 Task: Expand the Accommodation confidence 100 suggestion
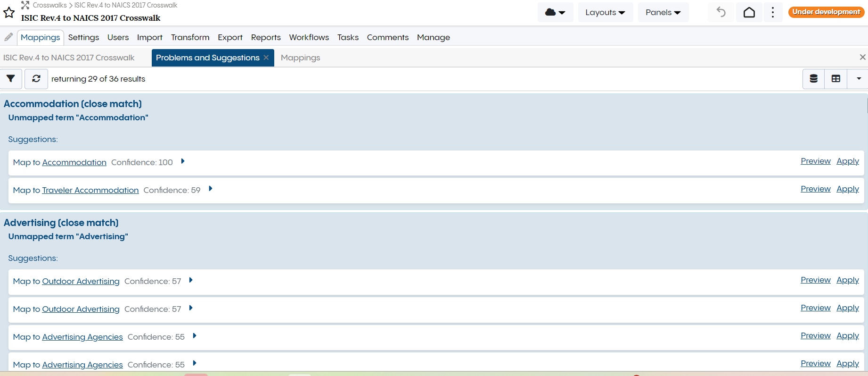[183, 161]
